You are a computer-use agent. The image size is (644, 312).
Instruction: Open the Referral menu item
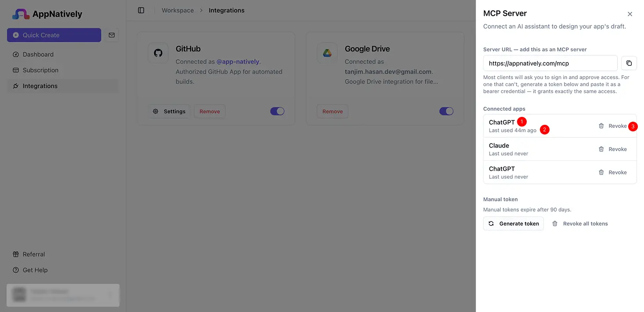pyautogui.click(x=63, y=254)
